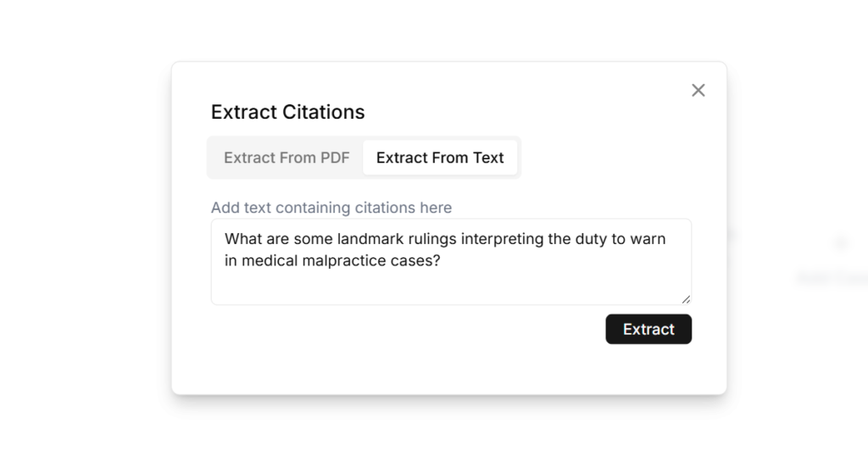Place cursor on the word "malpractice"

[339, 261]
